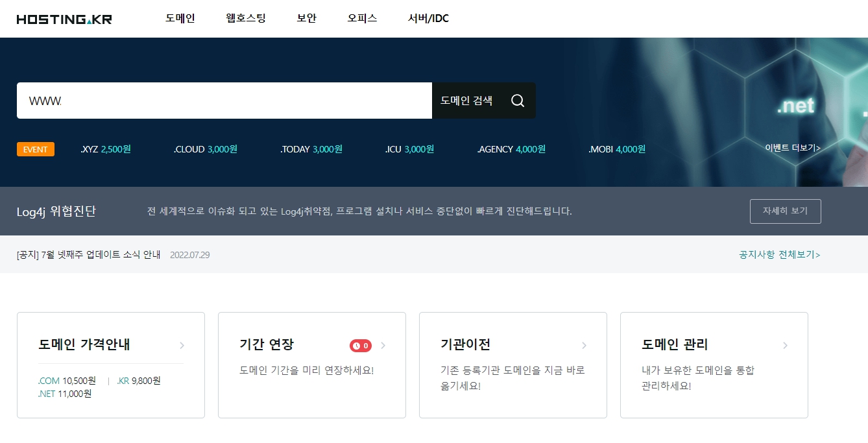Click the magnifying glass search icon
Viewport: 868px width, 443px height.
pyautogui.click(x=517, y=101)
